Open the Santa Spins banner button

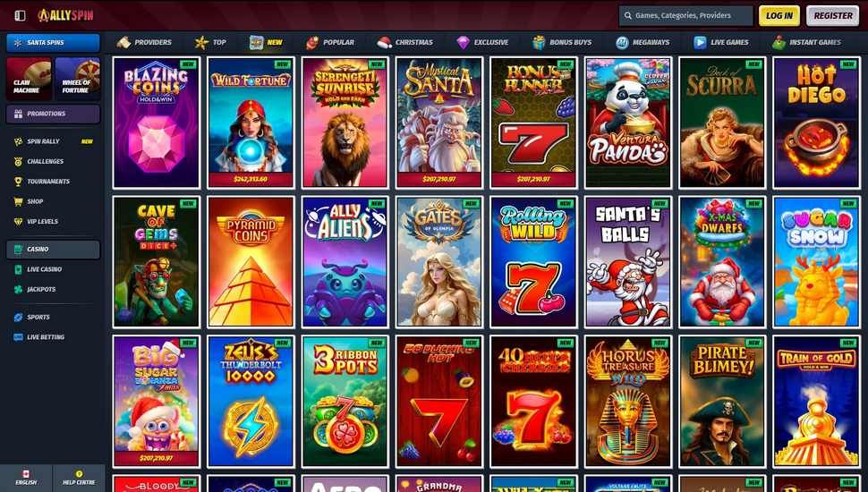(53, 43)
